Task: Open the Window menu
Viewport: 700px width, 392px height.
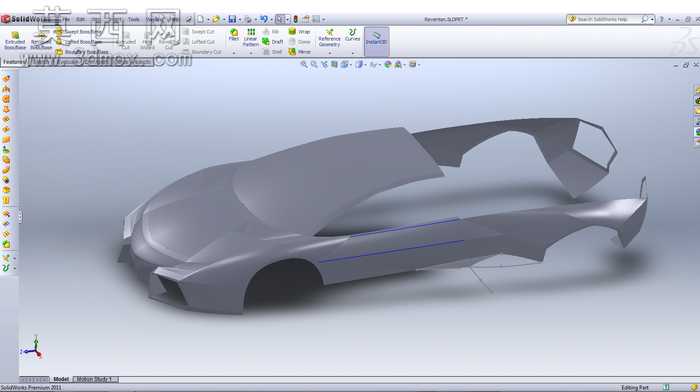Action: (154, 19)
